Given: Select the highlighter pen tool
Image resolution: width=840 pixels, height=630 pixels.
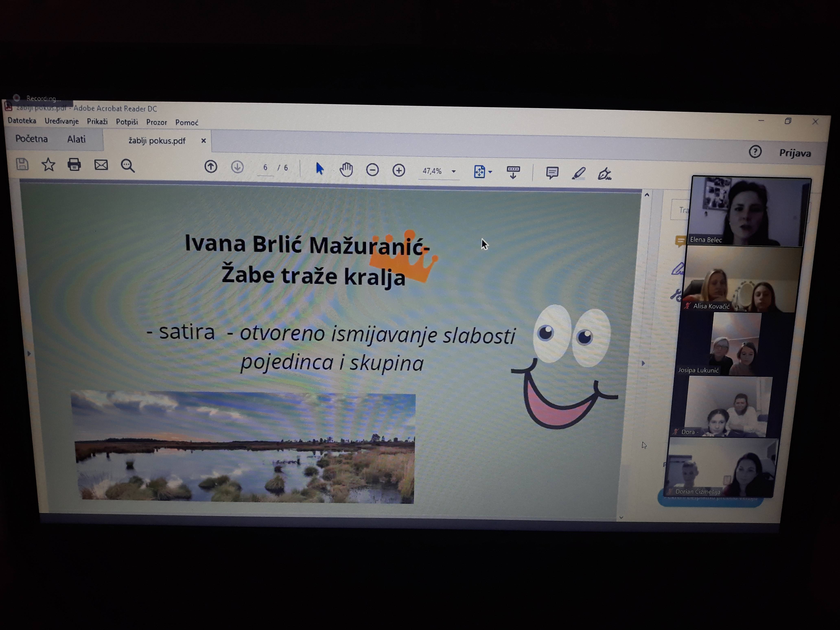Looking at the screenshot, I should [x=578, y=174].
